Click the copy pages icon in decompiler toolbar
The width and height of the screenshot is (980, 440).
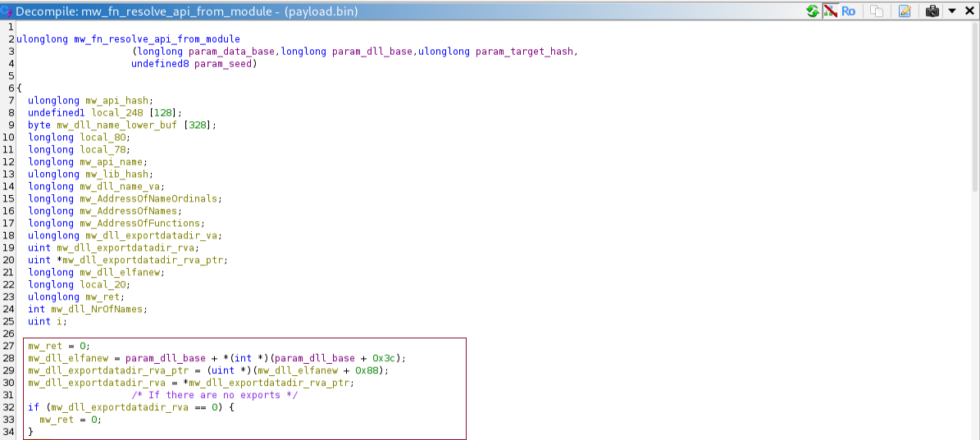click(x=877, y=11)
